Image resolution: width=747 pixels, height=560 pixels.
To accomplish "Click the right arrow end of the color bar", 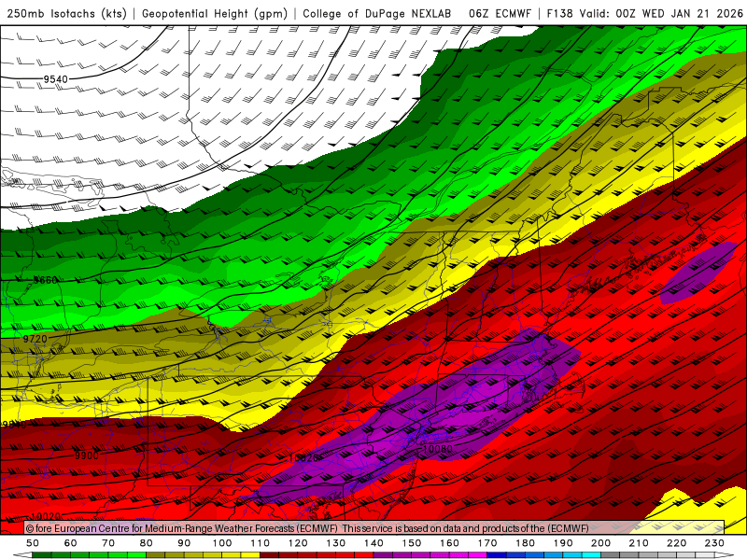I will coord(725,555).
